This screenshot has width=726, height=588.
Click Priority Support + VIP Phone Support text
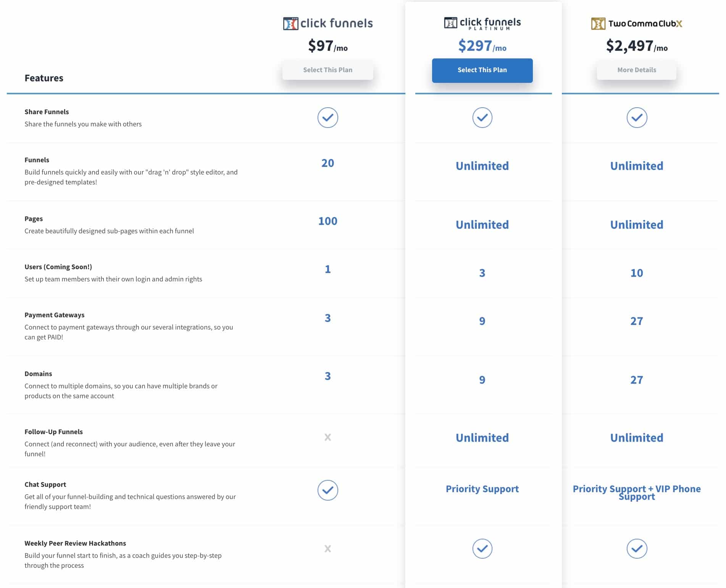tap(637, 493)
